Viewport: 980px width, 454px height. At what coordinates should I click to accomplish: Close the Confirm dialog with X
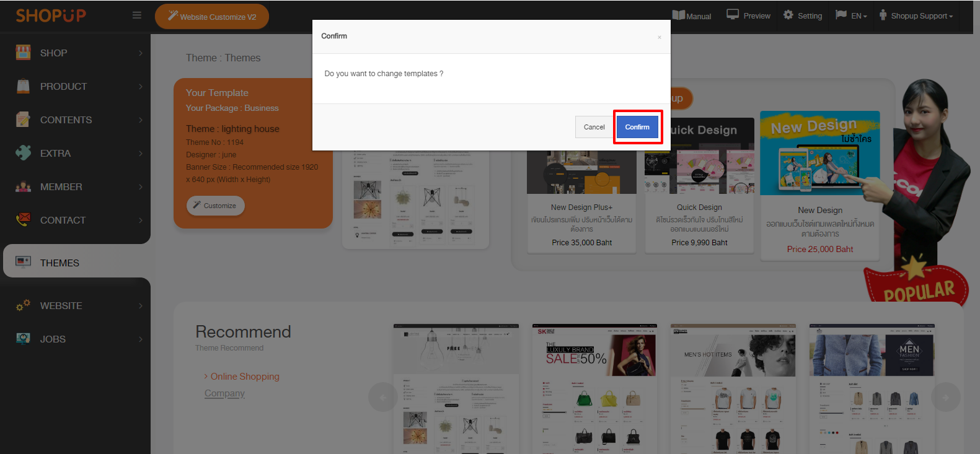pyautogui.click(x=659, y=37)
